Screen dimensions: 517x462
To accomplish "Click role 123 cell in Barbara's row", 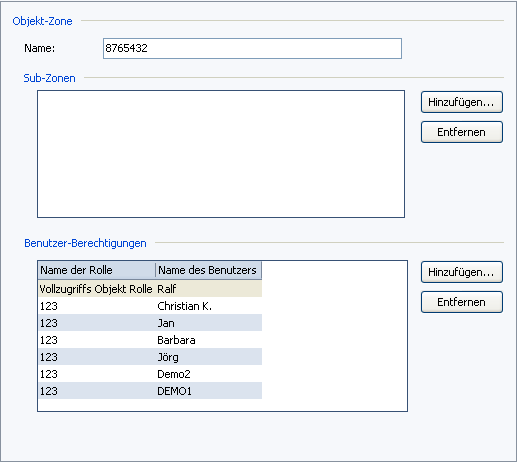I will point(49,340).
